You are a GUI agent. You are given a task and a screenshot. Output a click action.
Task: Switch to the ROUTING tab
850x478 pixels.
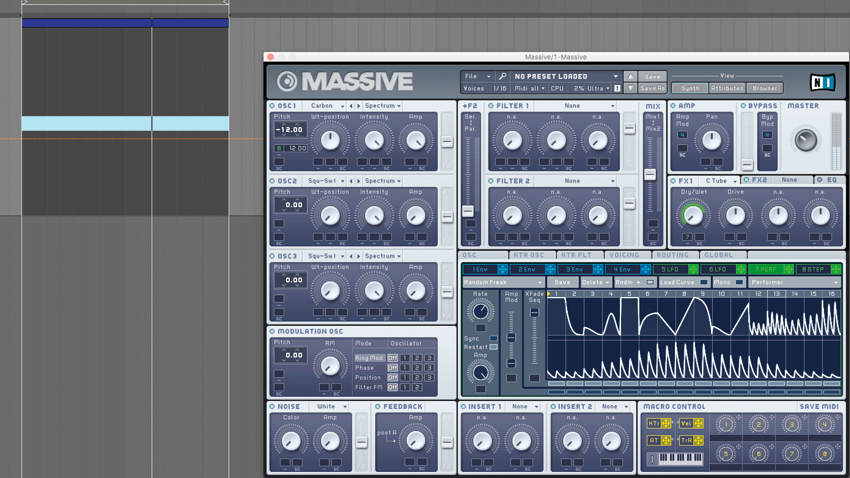676,255
